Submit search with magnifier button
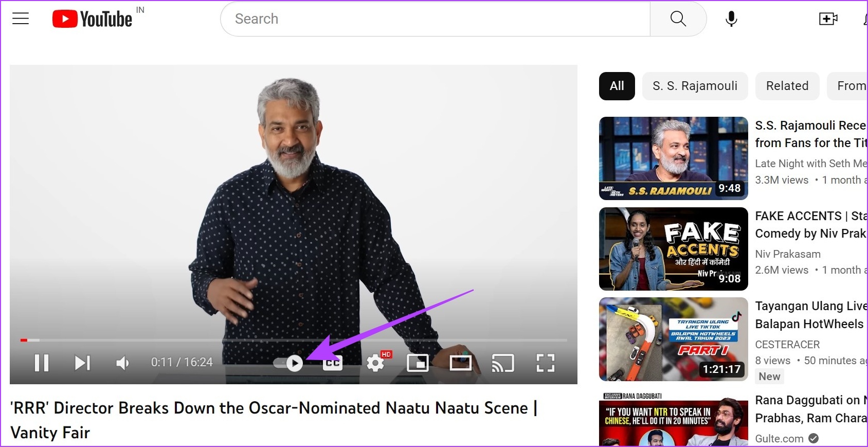This screenshot has width=868, height=447. [x=678, y=19]
